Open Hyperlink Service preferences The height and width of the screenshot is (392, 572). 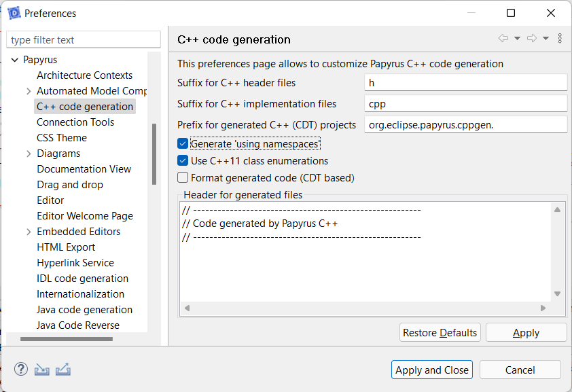point(75,264)
